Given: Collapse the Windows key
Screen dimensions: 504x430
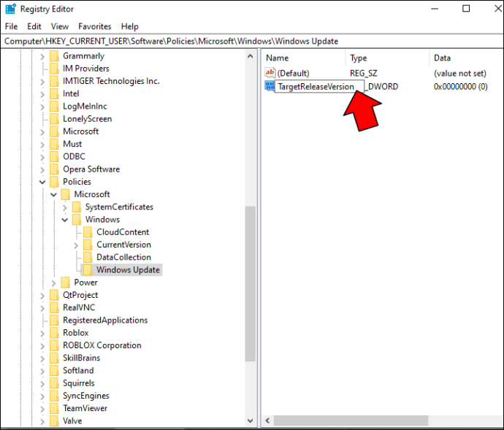Looking at the screenshot, I should coord(64,220).
